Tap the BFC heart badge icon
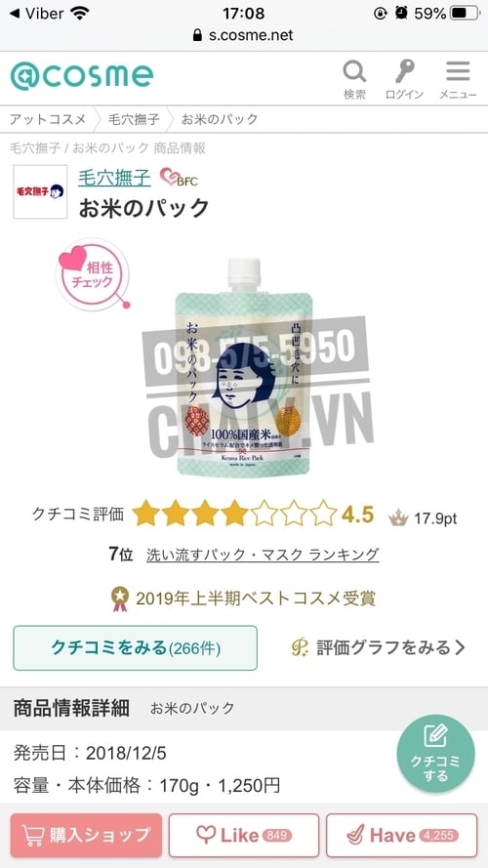This screenshot has width=488, height=868. (179, 177)
